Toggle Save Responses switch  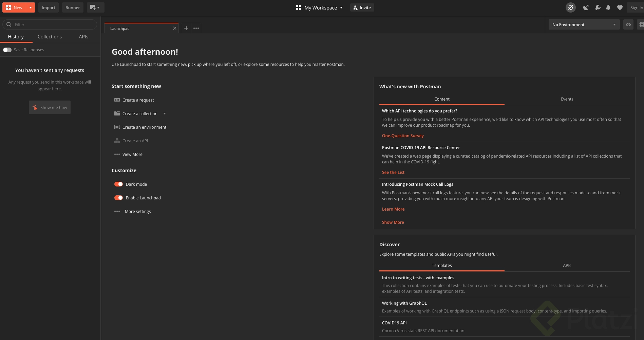(x=7, y=50)
